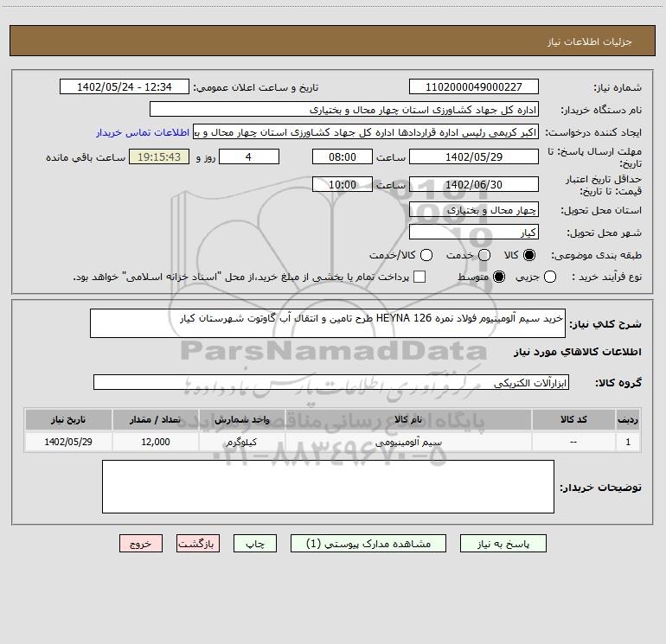
Task: Choose the جزیی purchase type radio
Action: point(549,277)
